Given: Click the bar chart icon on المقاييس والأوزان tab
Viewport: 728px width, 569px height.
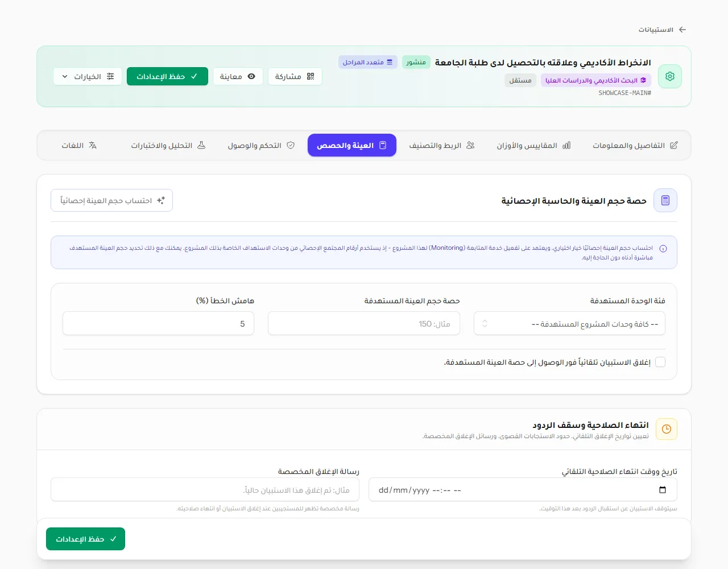Looking at the screenshot, I should point(566,145).
